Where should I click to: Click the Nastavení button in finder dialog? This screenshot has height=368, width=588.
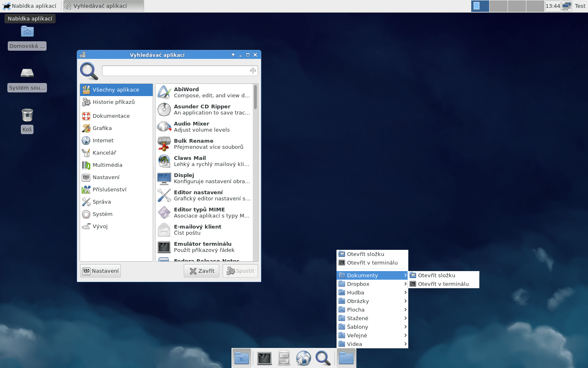[100, 271]
